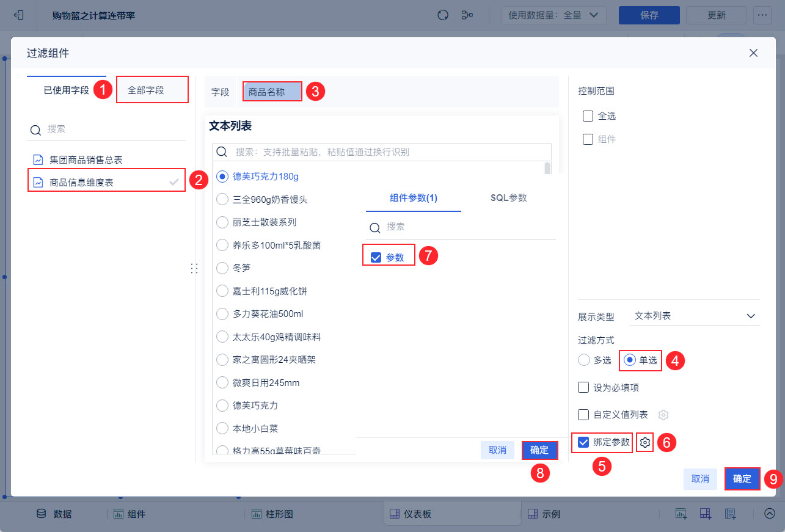The height and width of the screenshot is (532, 785).
Task: Click the 更新 button
Action: click(717, 15)
